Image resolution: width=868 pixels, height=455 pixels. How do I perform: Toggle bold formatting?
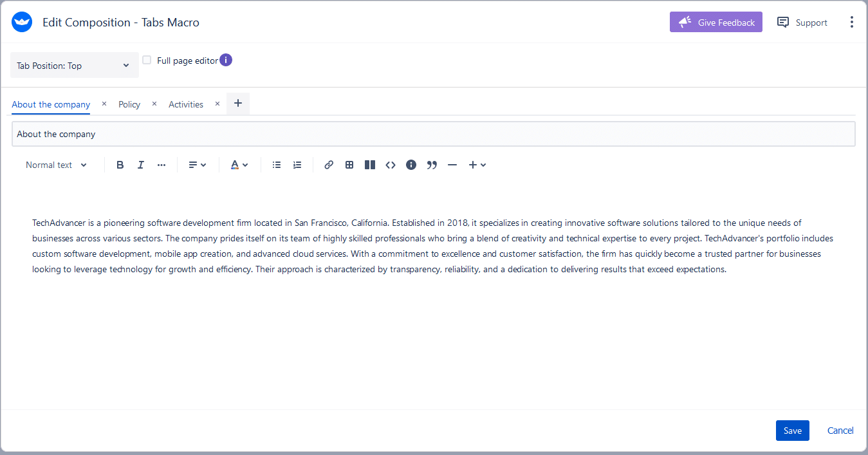[x=120, y=165]
